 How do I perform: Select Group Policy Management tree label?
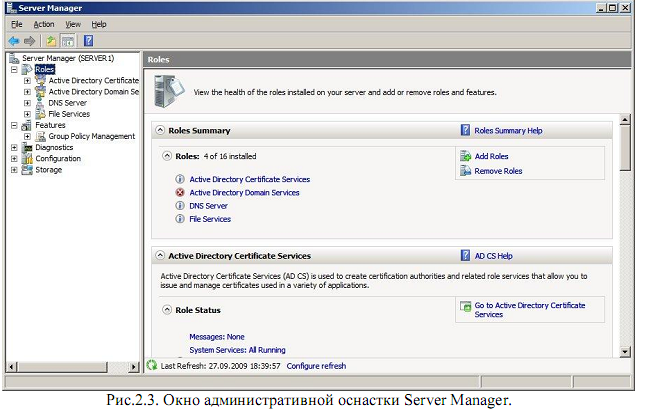(x=92, y=136)
